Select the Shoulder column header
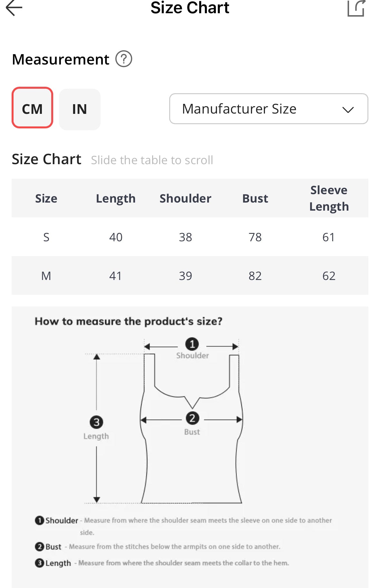This screenshot has height=588, width=380. tap(185, 198)
